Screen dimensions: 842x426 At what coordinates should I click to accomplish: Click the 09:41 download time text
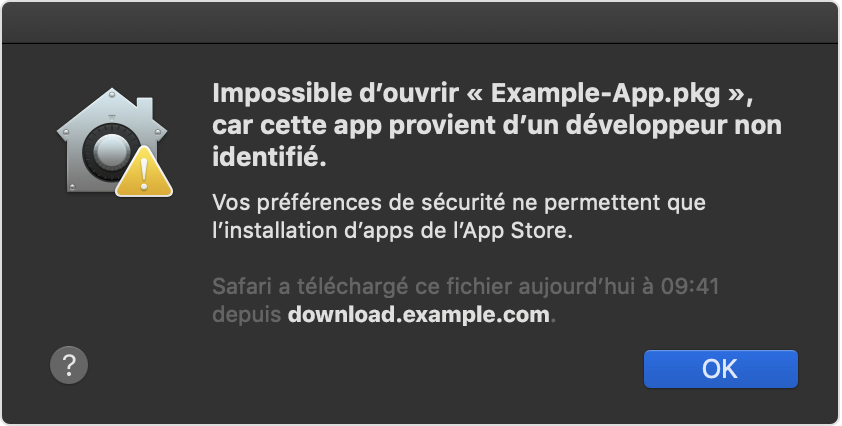(x=689, y=286)
